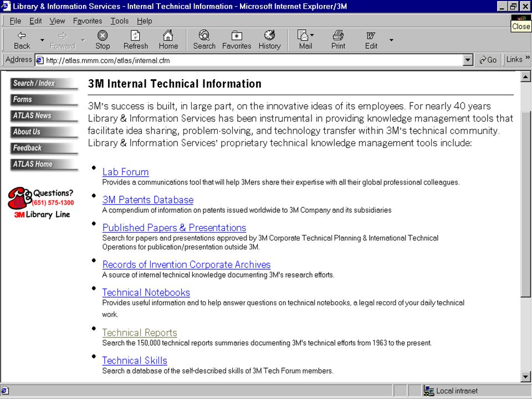
Task: Open the Search toolbar button
Action: point(204,40)
